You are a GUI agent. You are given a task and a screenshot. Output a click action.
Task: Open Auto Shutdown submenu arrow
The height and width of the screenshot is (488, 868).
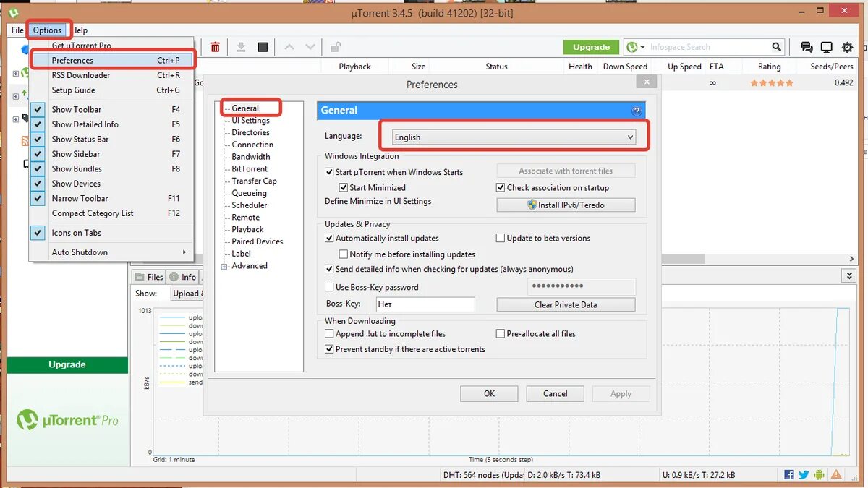pyautogui.click(x=184, y=252)
